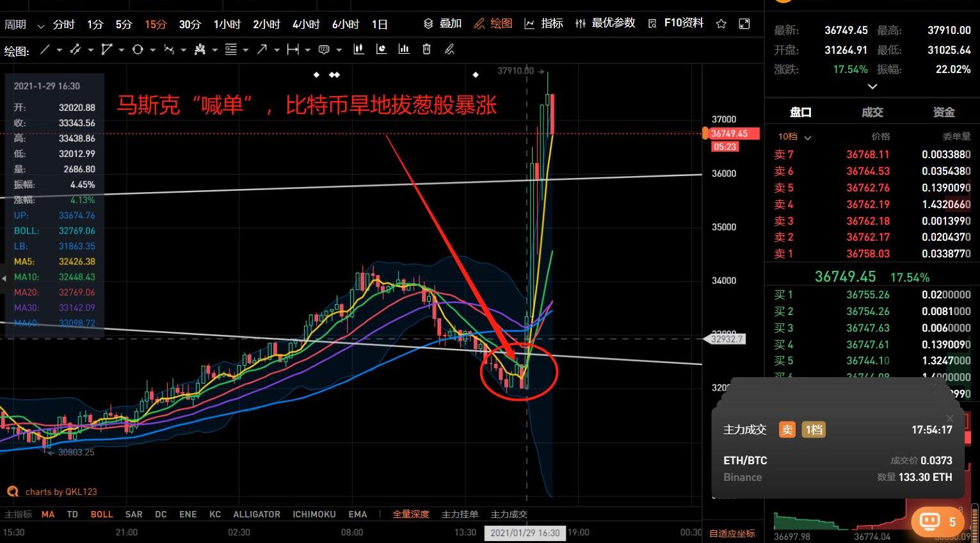Toggle the MA main indicator
Viewport: 980px width, 543px height.
[x=48, y=514]
